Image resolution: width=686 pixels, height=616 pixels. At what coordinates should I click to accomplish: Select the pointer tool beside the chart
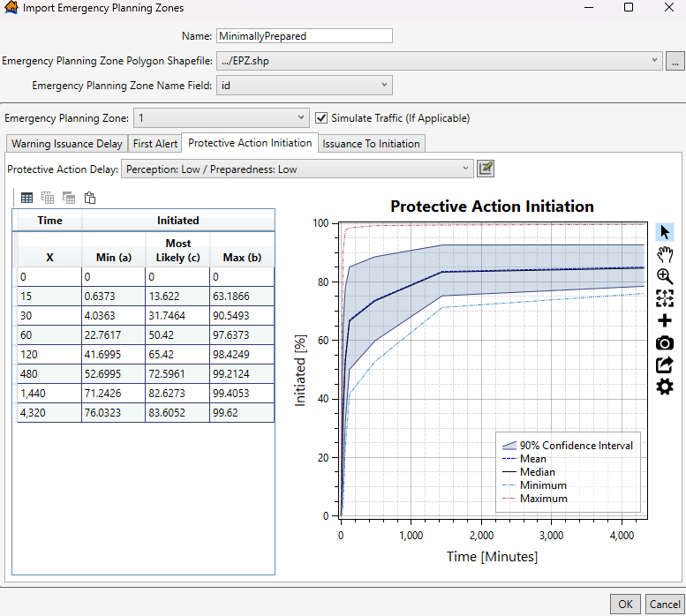tap(665, 232)
